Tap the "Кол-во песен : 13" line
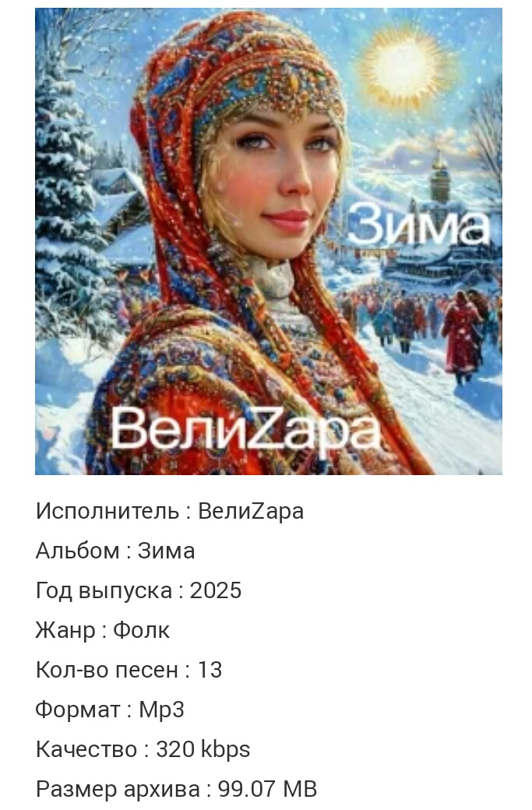The height and width of the screenshot is (810, 532). tap(129, 670)
